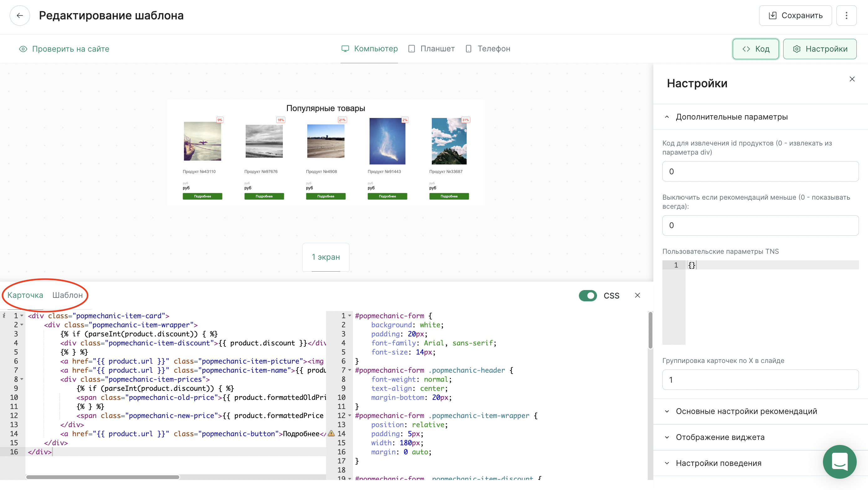The image size is (868, 490).
Task: Click Подробнее under Продукт №33687
Action: (449, 197)
